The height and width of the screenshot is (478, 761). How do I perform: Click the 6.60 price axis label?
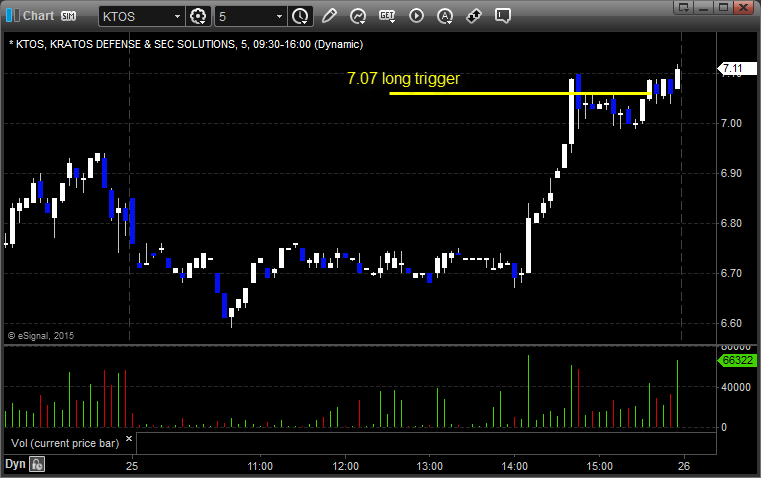[x=731, y=323]
